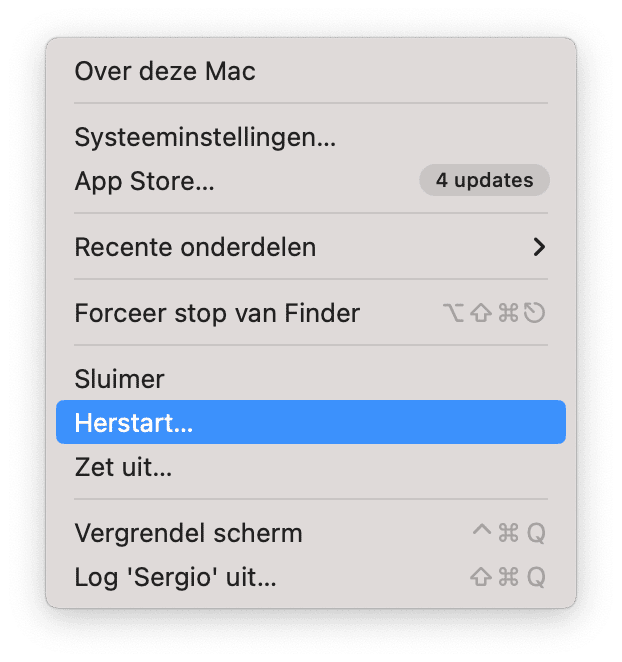Viewport: 622px width, 662px height.
Task: Click the 4 updates badge
Action: coord(484,180)
